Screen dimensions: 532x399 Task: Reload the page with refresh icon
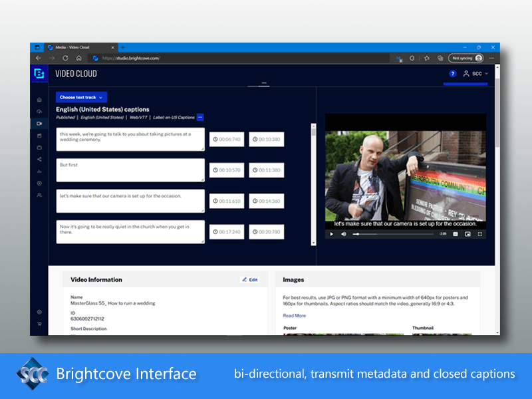tap(65, 59)
